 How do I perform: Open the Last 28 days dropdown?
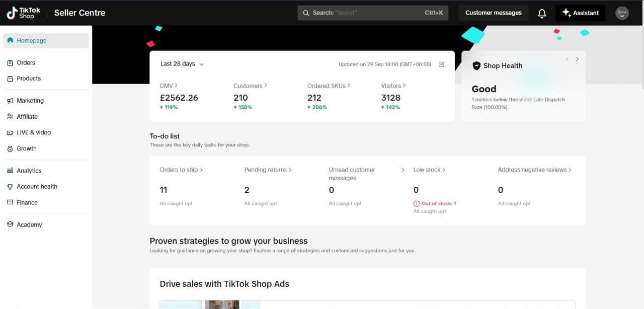[182, 64]
